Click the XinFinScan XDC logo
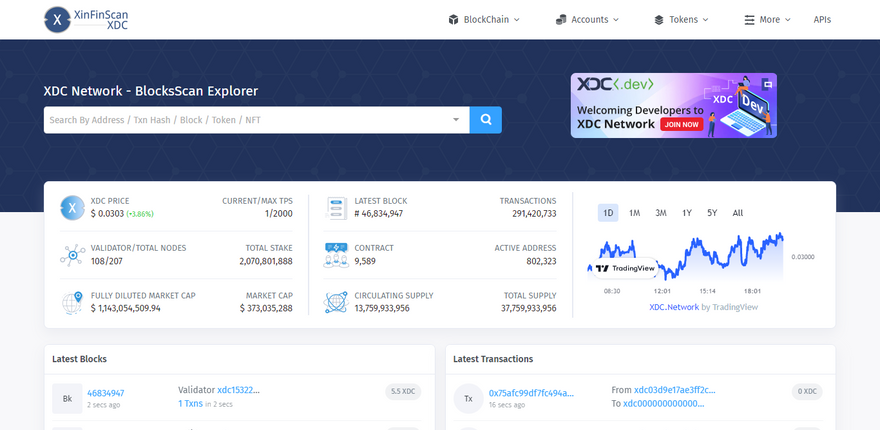Viewport: 880px width, 430px height. coord(86,19)
